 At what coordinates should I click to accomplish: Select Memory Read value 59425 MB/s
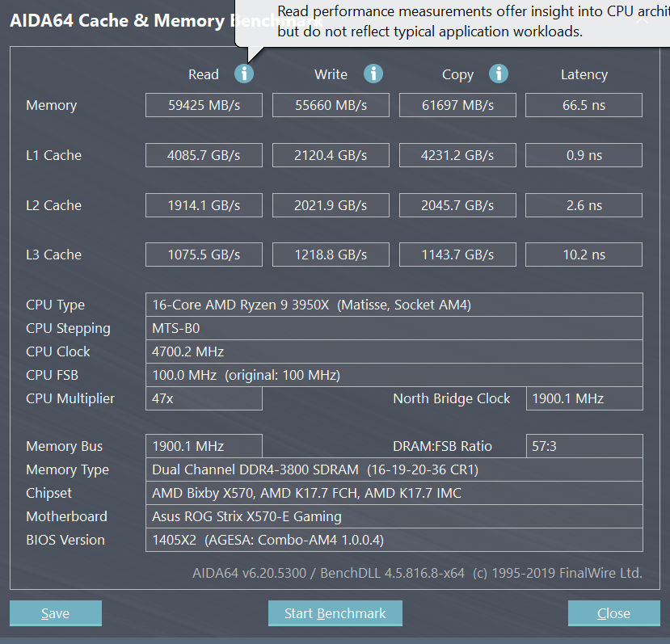[x=204, y=105]
